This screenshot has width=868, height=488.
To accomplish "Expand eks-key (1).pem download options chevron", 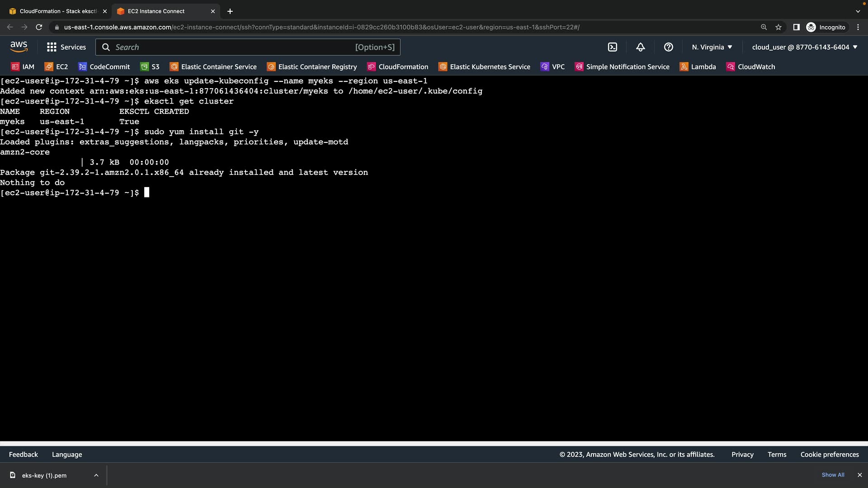I will [x=96, y=475].
